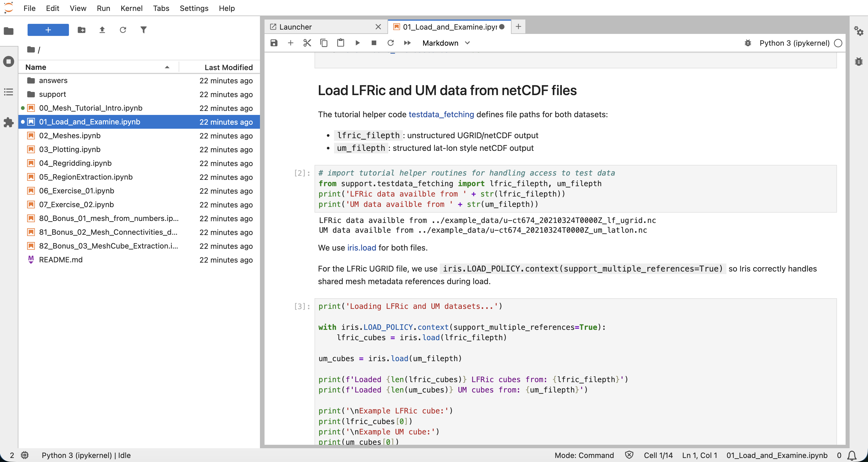Image resolution: width=868 pixels, height=462 pixels.
Task: Click into code cell [3]
Action: coord(575,371)
